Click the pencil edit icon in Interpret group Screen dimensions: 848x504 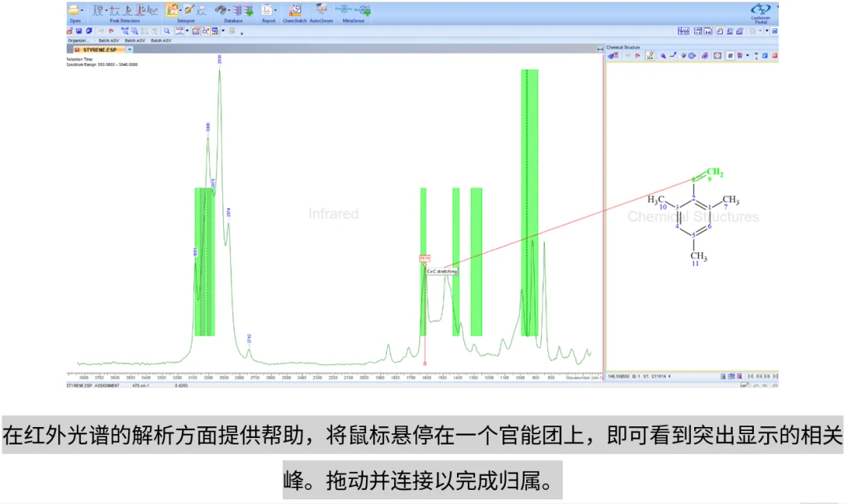pos(188,9)
